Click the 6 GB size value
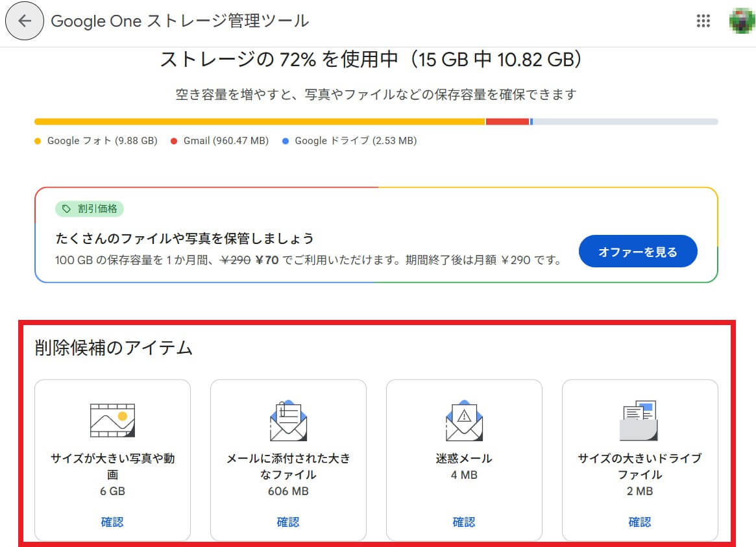 point(112,491)
